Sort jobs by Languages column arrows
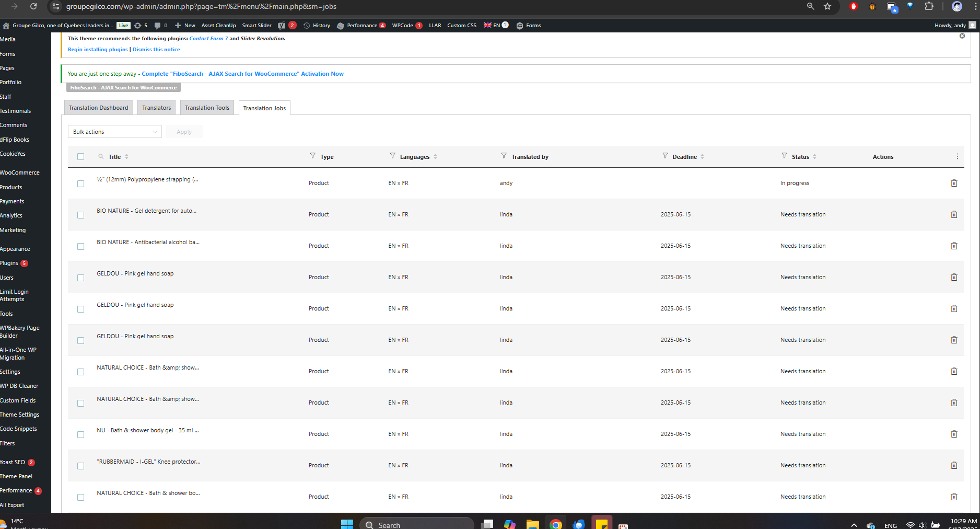This screenshot has height=529, width=980. tap(435, 157)
